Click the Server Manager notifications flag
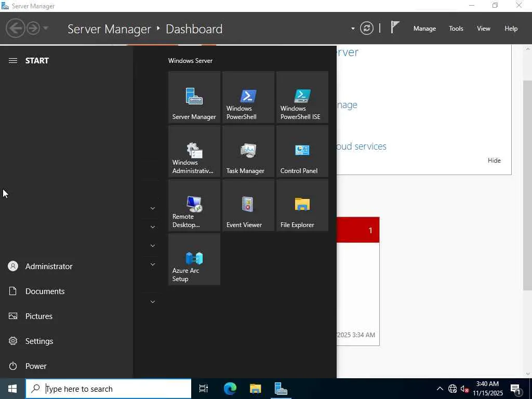This screenshot has width=532, height=399. point(395,28)
